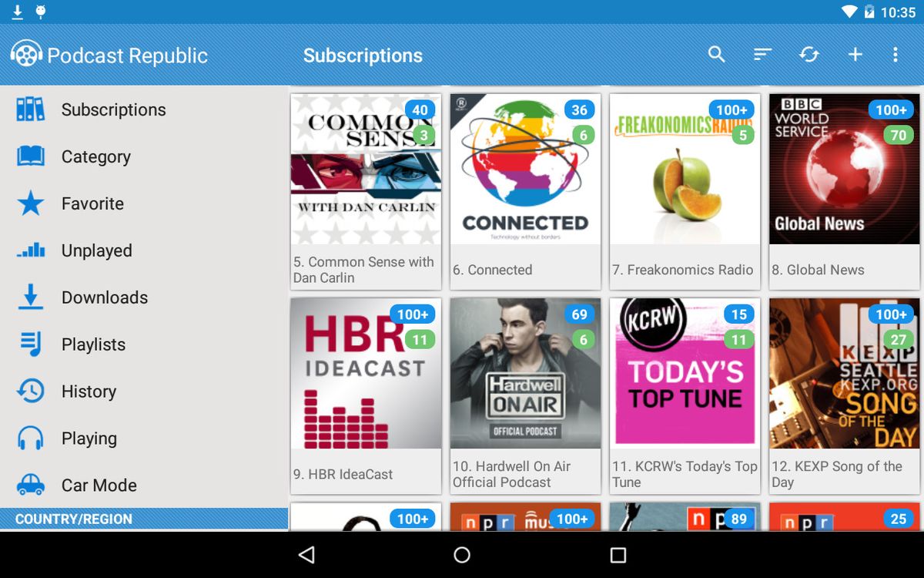924x578 pixels.
Task: Open the Favorite star section
Action: [92, 203]
